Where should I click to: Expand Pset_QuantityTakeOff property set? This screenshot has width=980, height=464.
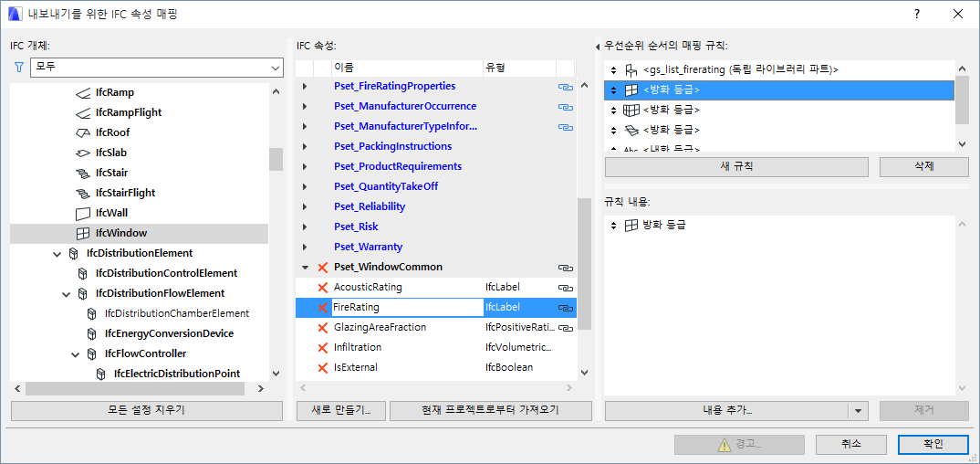click(305, 186)
